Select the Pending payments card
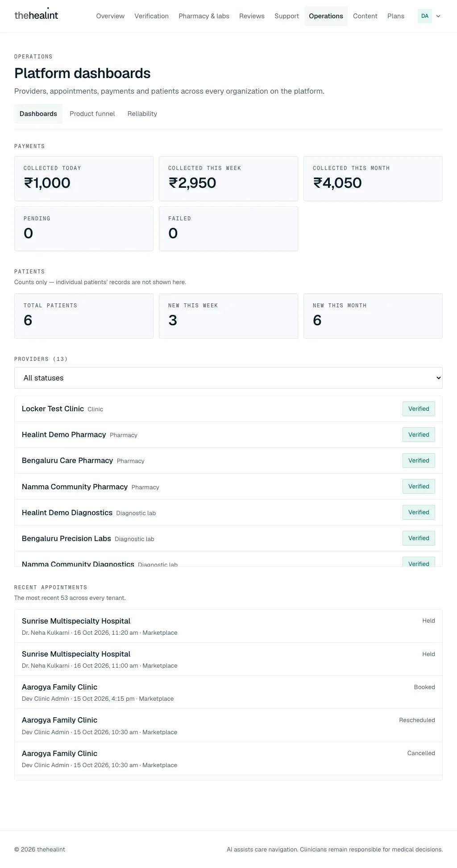This screenshot has height=868, width=457. [x=84, y=229]
